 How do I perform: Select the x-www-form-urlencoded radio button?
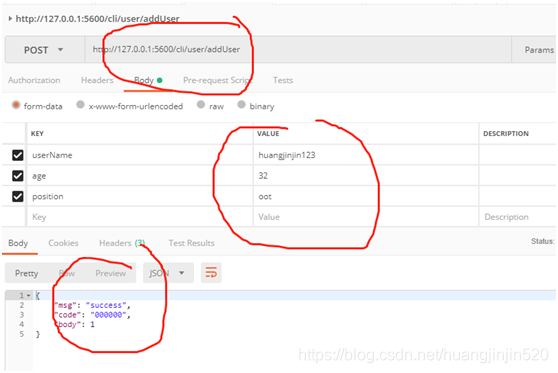point(80,105)
